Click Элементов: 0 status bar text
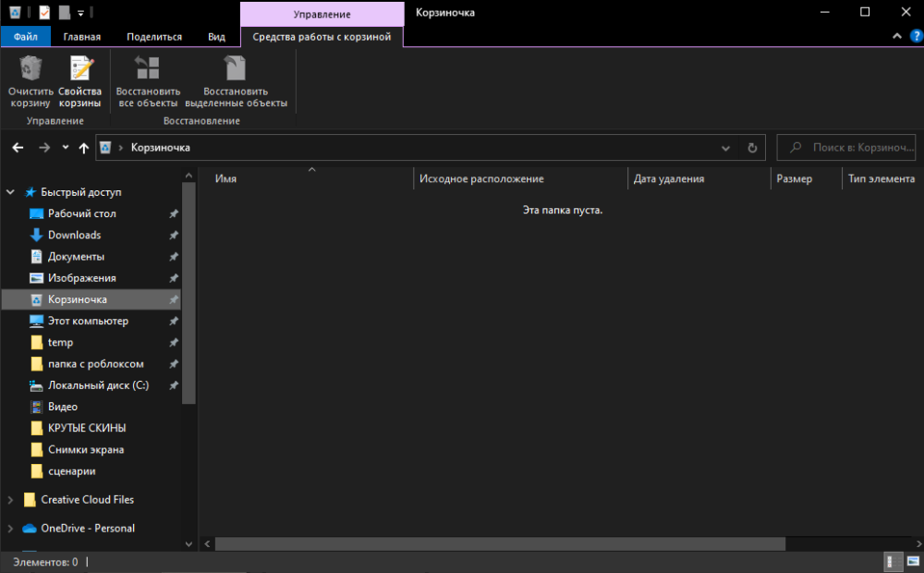Viewport: 924px width, 573px height. tap(45, 563)
